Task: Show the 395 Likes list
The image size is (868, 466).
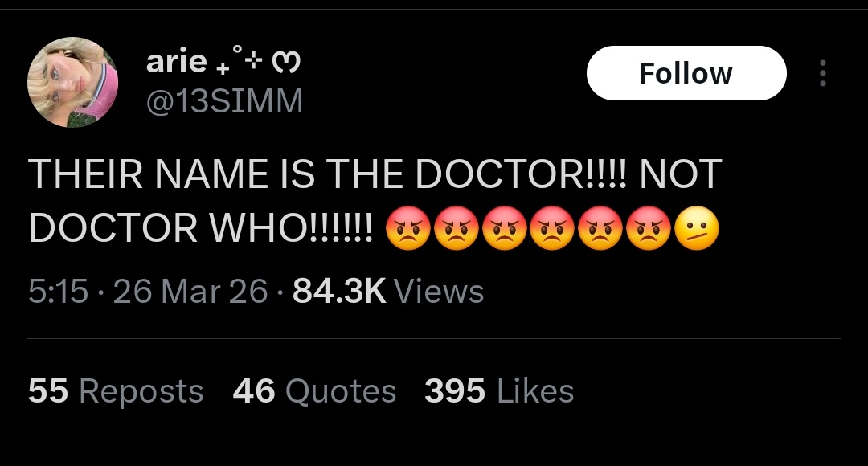Action: coord(498,391)
